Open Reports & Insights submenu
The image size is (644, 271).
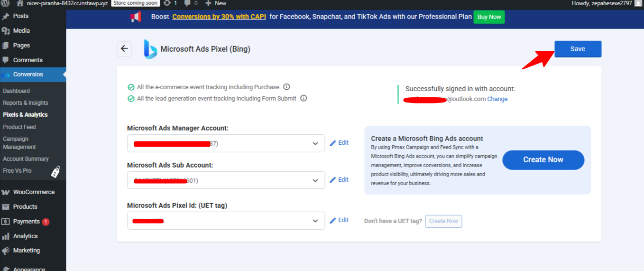click(x=26, y=103)
